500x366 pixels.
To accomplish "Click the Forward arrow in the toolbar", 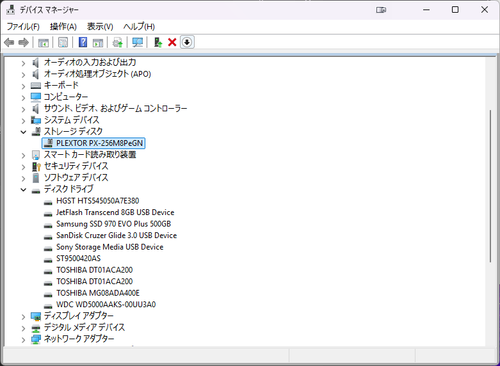I will [x=23, y=42].
